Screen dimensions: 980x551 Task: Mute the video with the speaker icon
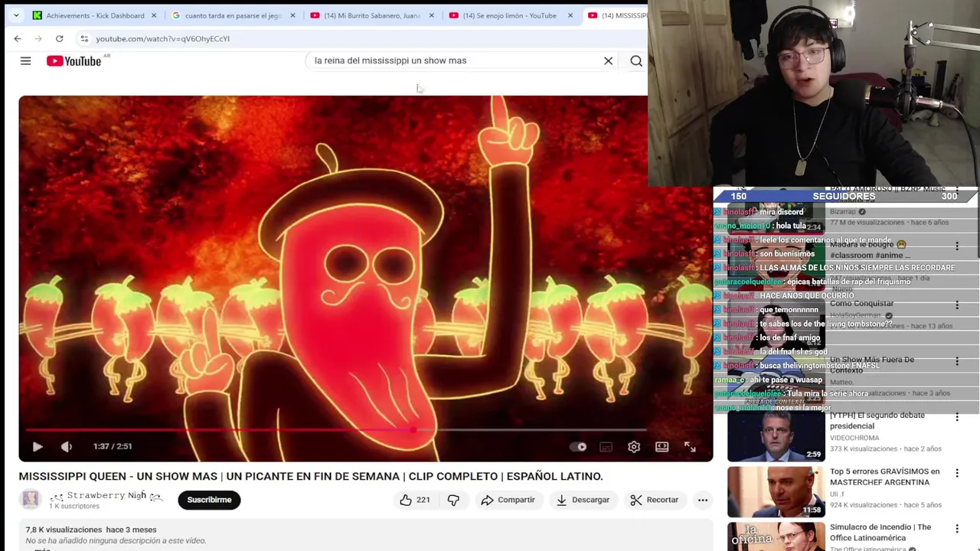(67, 446)
